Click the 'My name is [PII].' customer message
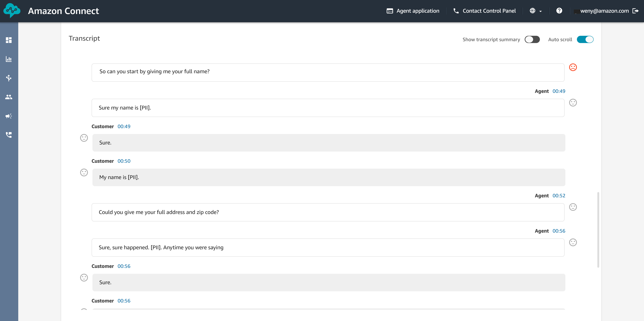644x321 pixels. pyautogui.click(x=328, y=177)
